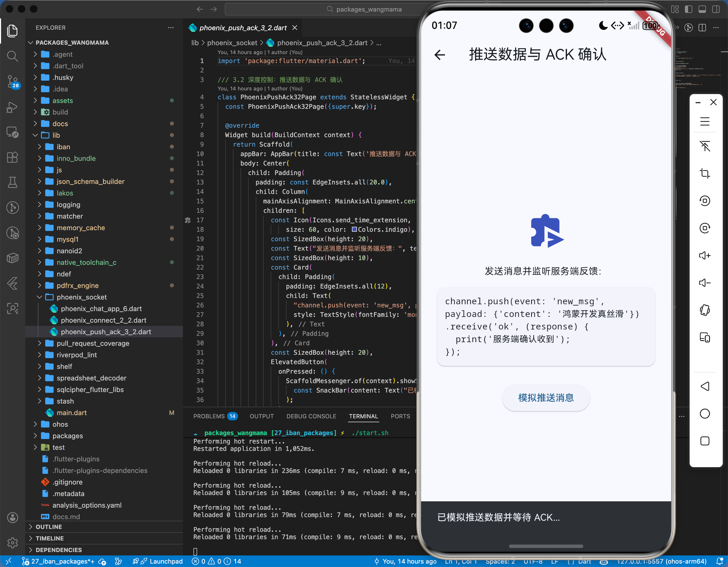The width and height of the screenshot is (728, 567).
Task: Collapse the phoenix_socket folder
Action: pyautogui.click(x=39, y=297)
